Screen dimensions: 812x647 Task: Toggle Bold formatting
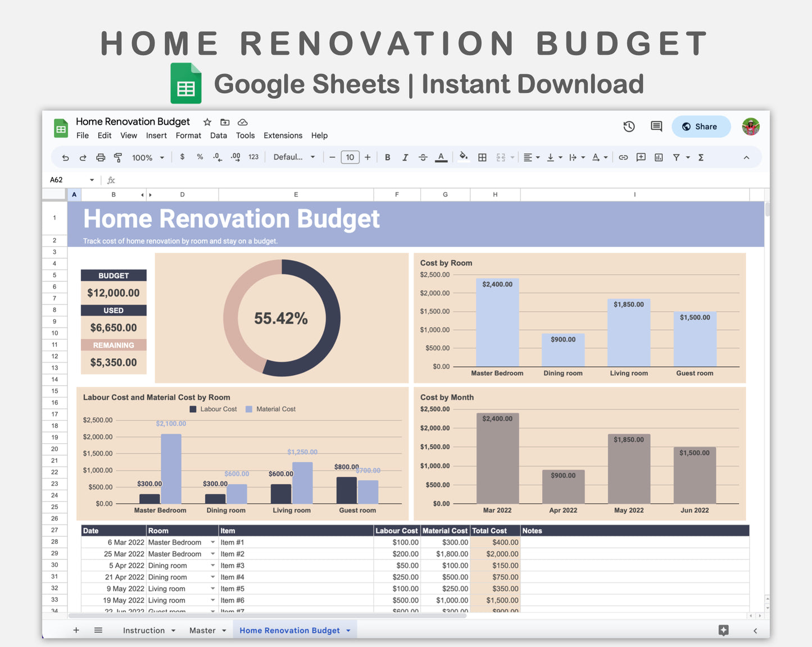coord(387,158)
